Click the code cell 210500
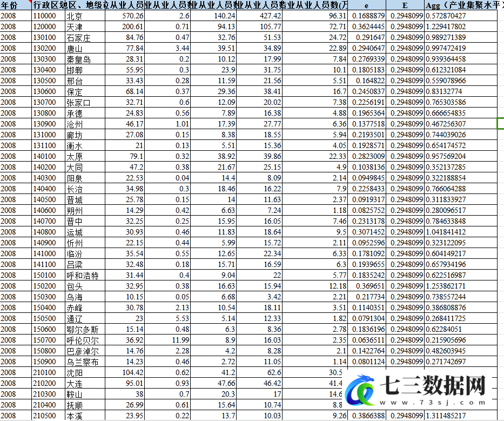504x421 pixels. [48, 416]
